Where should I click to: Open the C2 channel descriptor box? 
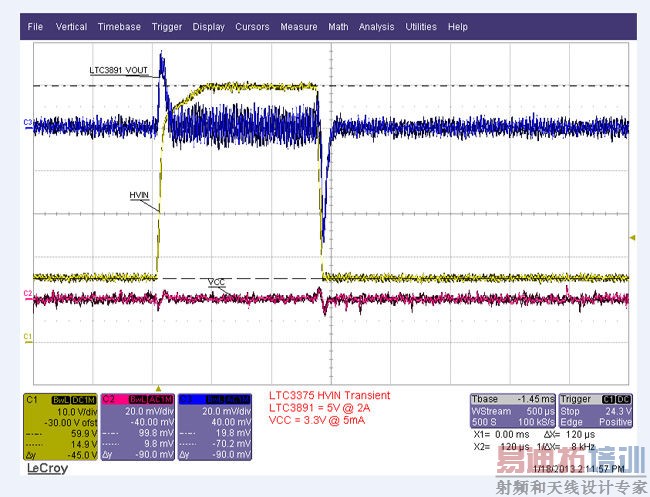pyautogui.click(x=138, y=427)
